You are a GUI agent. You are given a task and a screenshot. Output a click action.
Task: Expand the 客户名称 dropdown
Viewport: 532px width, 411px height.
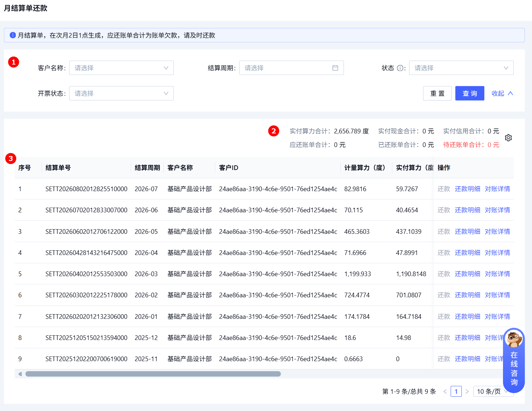point(121,68)
